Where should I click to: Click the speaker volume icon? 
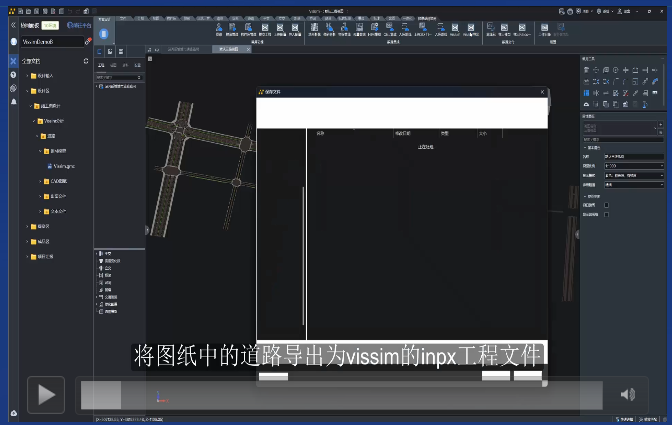627,394
